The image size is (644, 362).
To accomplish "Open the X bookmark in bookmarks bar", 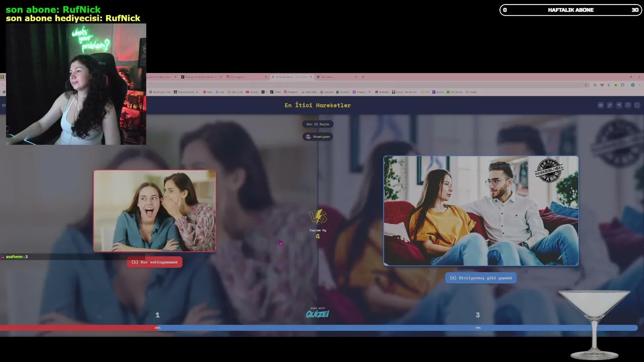I will 264,92.
